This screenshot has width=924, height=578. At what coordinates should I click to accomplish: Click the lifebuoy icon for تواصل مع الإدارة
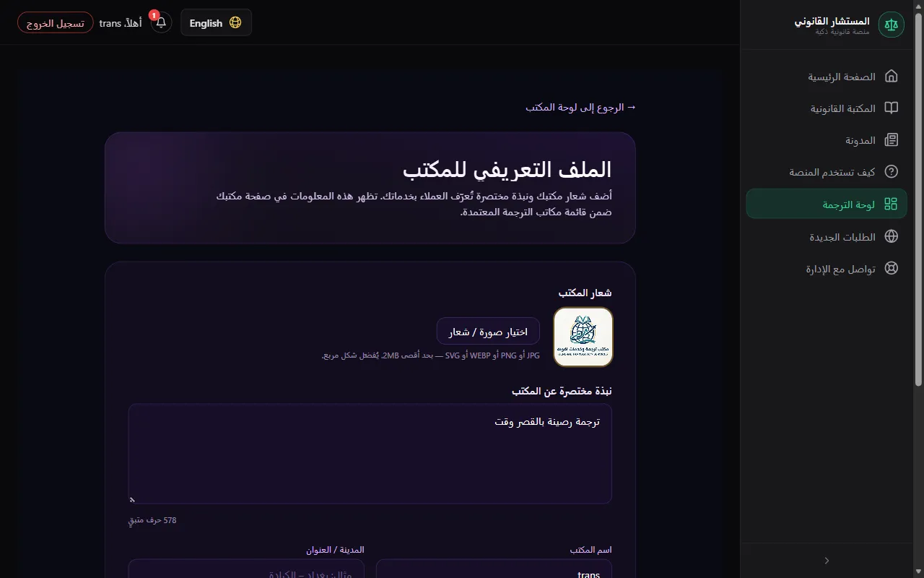pyautogui.click(x=892, y=268)
